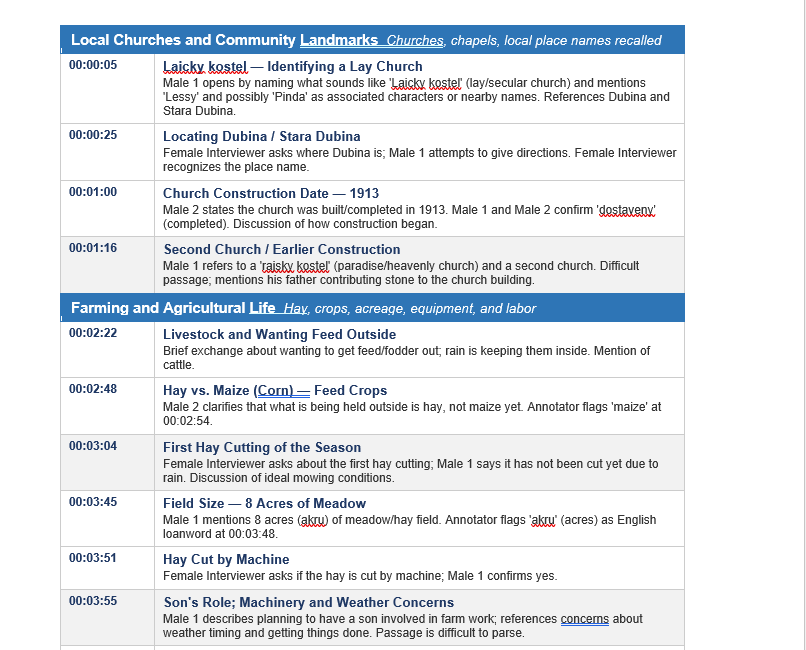The image size is (806, 650).
Task: Click timestamp 00:02:48
Action: 93,388
